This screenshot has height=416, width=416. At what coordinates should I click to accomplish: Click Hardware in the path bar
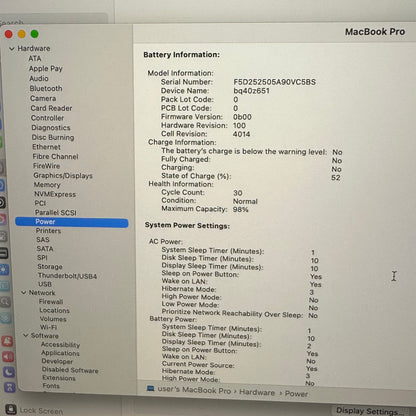(x=257, y=392)
